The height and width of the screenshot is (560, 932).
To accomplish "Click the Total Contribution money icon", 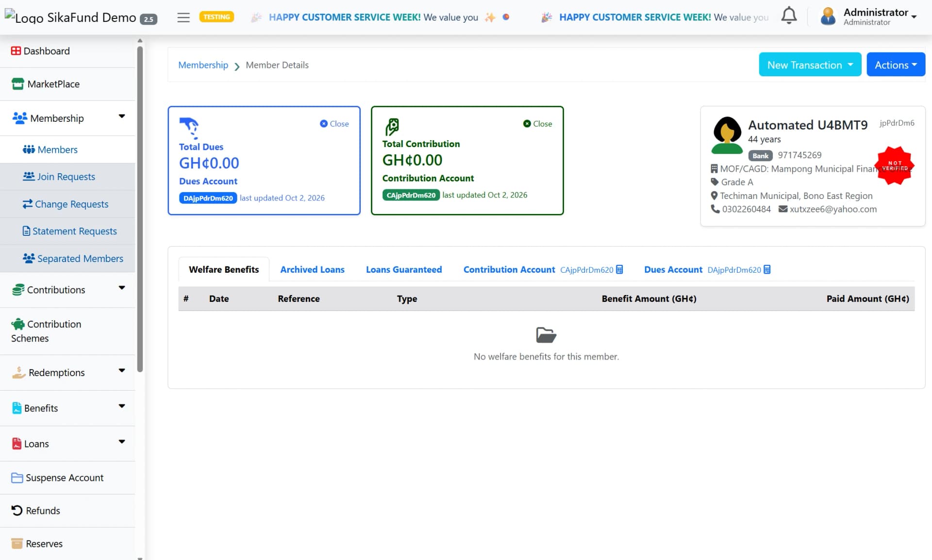I will [x=392, y=127].
